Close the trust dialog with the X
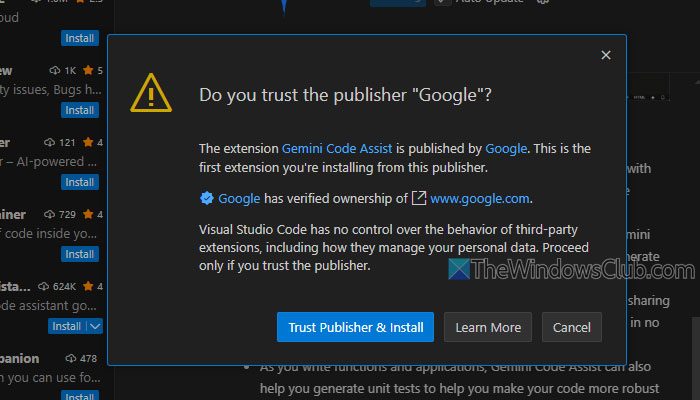The height and width of the screenshot is (400, 700). (605, 56)
